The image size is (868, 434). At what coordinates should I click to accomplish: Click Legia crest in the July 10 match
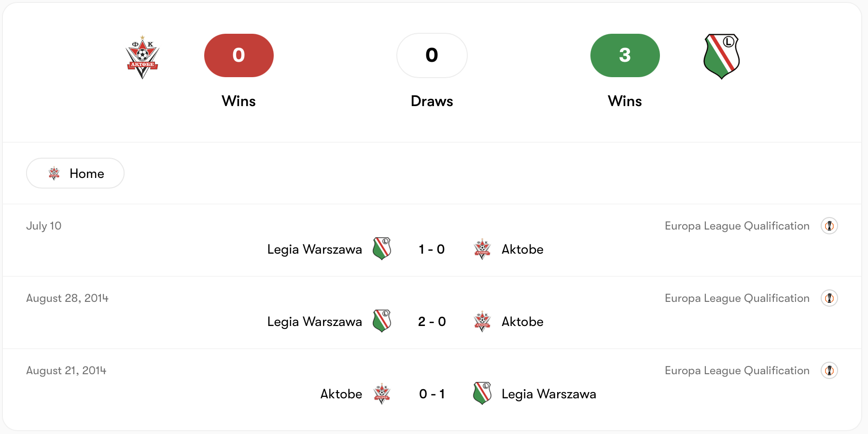click(382, 249)
